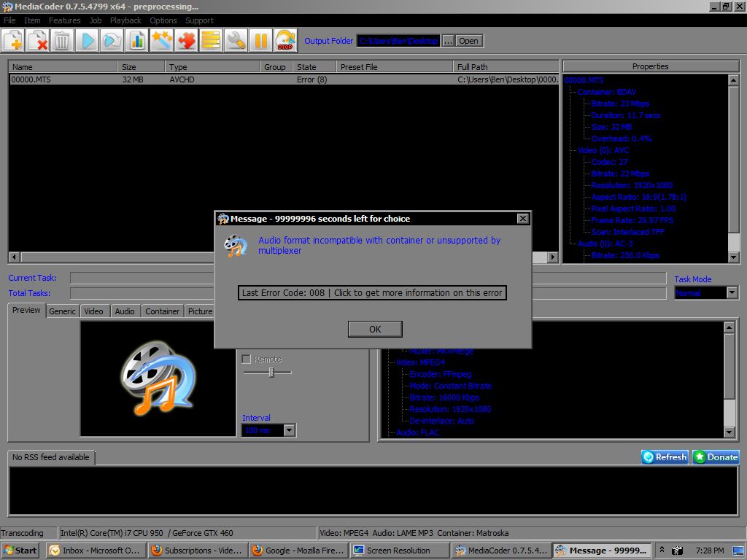The image size is (747, 560).
Task: Sort file list by Type column
Action: point(212,67)
